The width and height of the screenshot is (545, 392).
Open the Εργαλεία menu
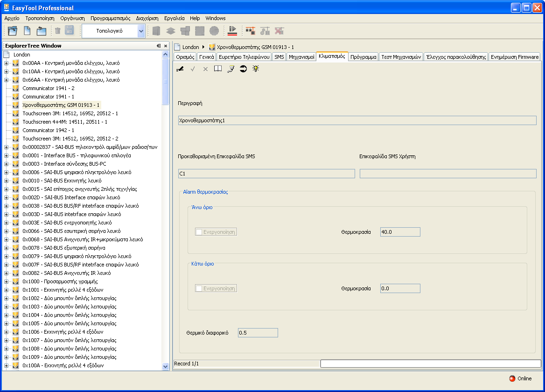pyautogui.click(x=174, y=18)
